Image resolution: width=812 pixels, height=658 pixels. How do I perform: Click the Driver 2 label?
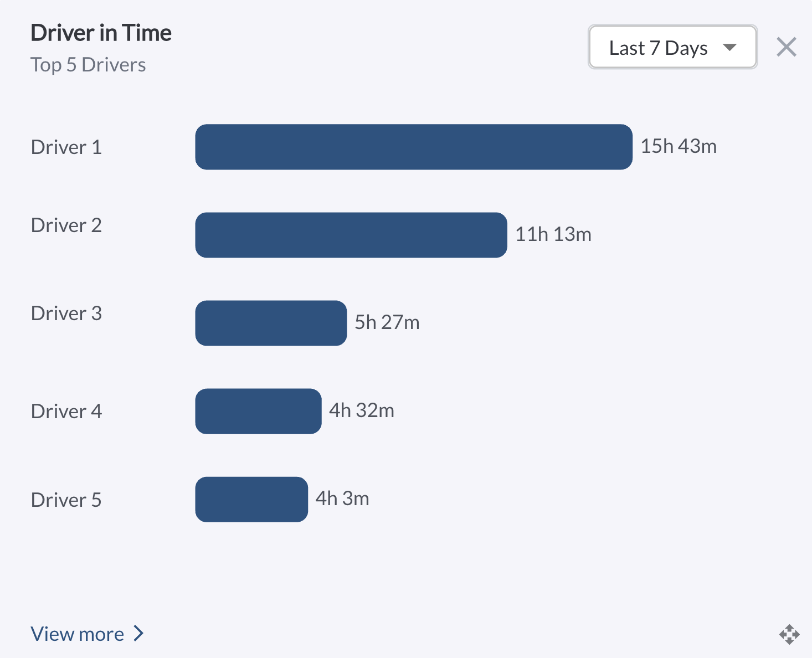(66, 225)
